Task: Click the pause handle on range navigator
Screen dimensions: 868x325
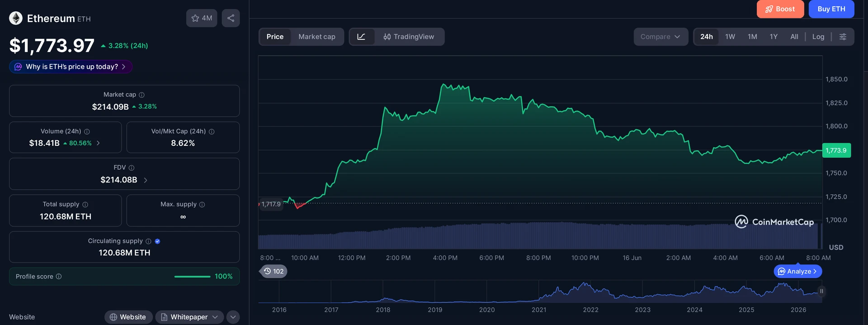Action: (x=821, y=291)
